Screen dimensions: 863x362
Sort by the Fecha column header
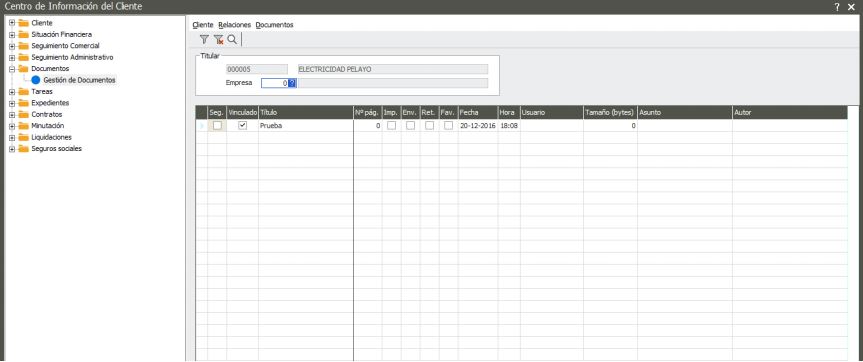[478, 112]
